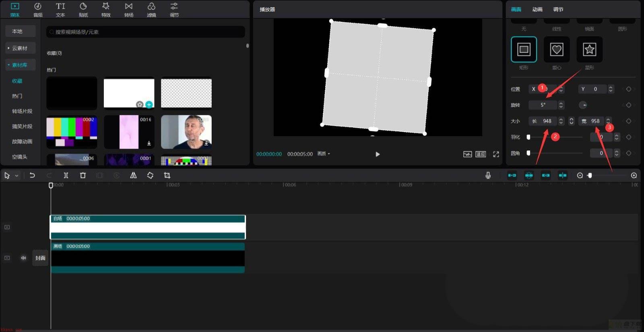Toggle preview axis in timeline

click(563, 175)
